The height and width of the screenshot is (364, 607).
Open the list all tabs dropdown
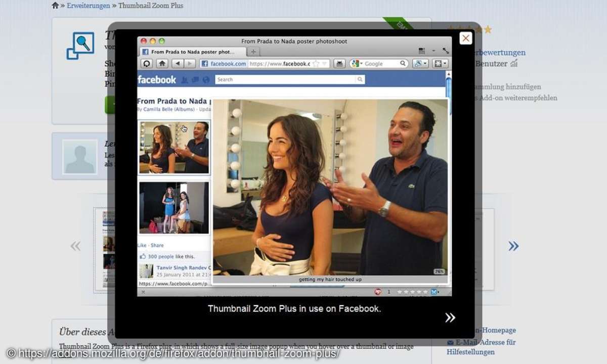click(x=433, y=52)
